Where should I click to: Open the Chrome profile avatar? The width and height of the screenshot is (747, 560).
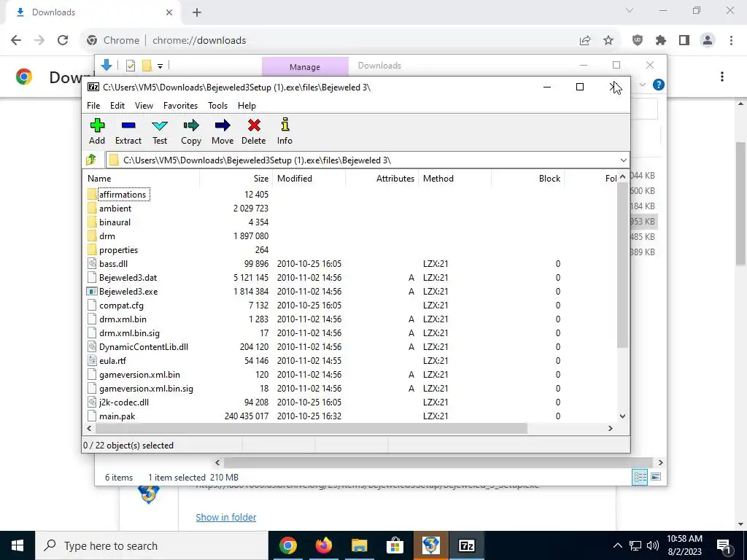coord(708,41)
